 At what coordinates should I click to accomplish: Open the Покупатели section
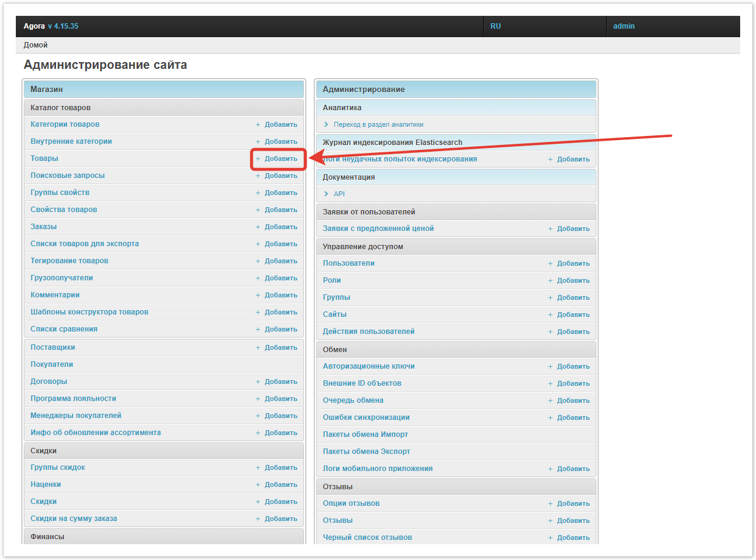pyautogui.click(x=52, y=364)
